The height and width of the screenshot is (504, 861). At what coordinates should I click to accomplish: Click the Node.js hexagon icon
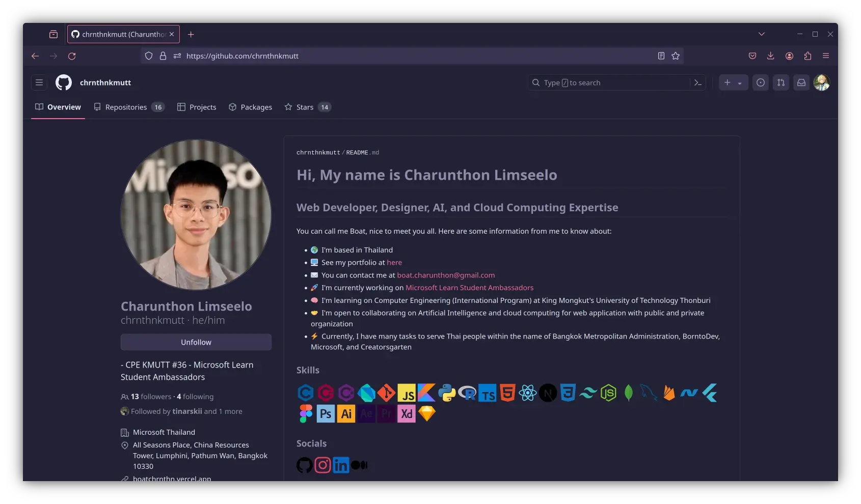[608, 393]
